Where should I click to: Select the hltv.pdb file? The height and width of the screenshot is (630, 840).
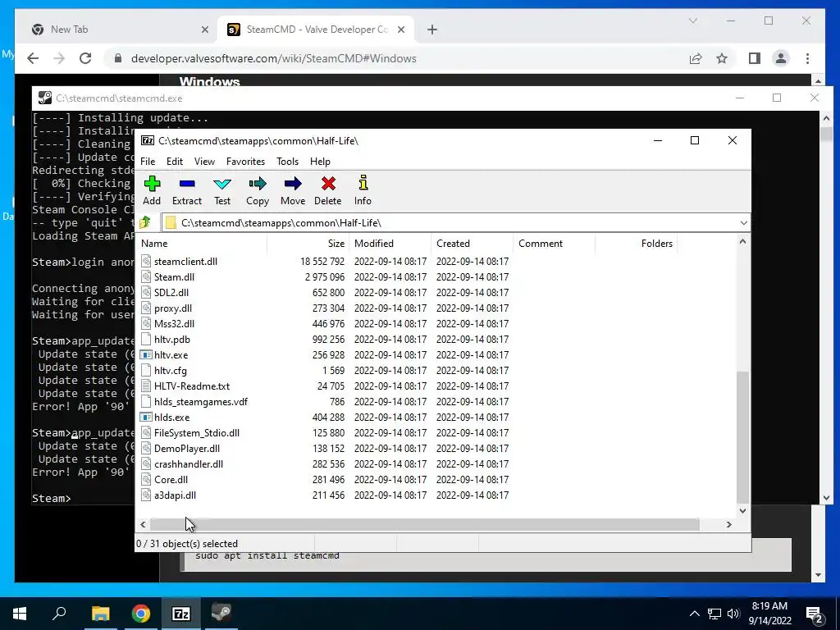(172, 339)
